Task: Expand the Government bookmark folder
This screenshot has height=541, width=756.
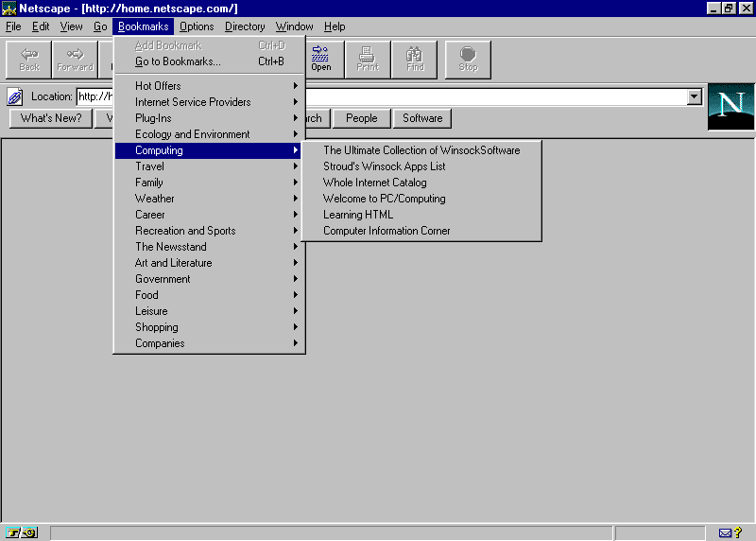Action: pos(210,279)
